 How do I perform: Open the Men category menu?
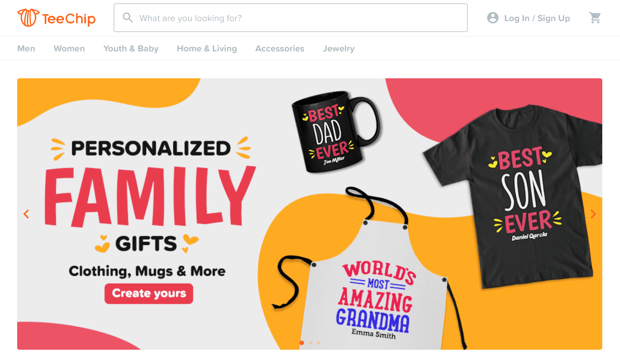(x=26, y=49)
